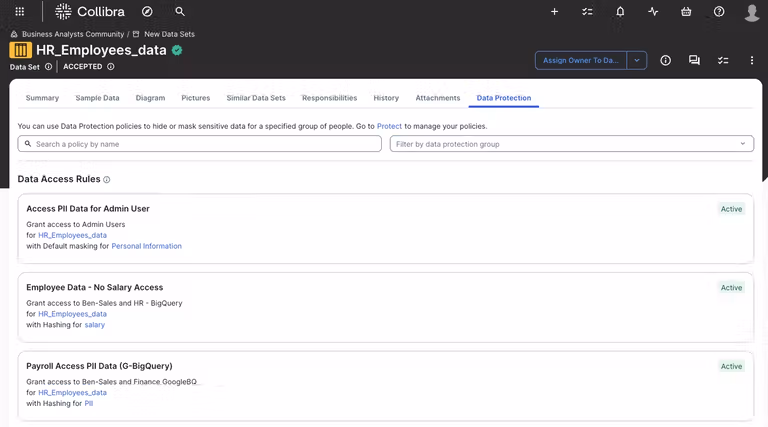Click the help question mark icon
The image size is (768, 427).
(x=719, y=12)
